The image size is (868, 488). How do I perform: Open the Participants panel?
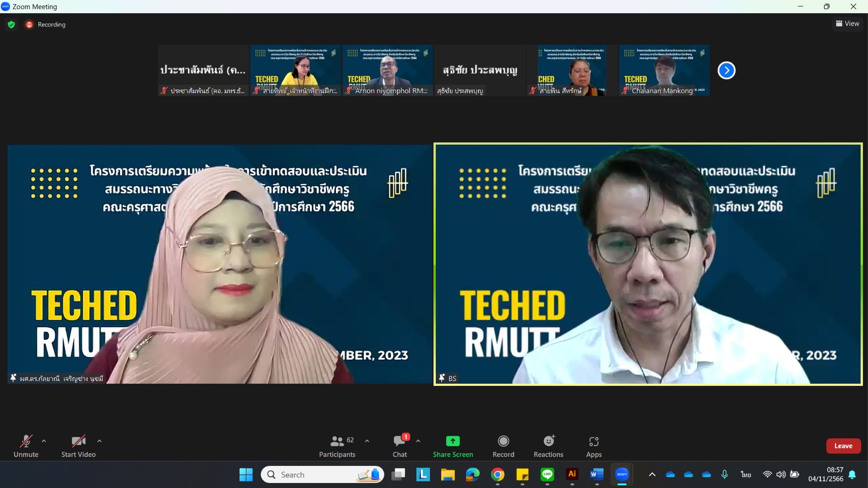pyautogui.click(x=337, y=446)
